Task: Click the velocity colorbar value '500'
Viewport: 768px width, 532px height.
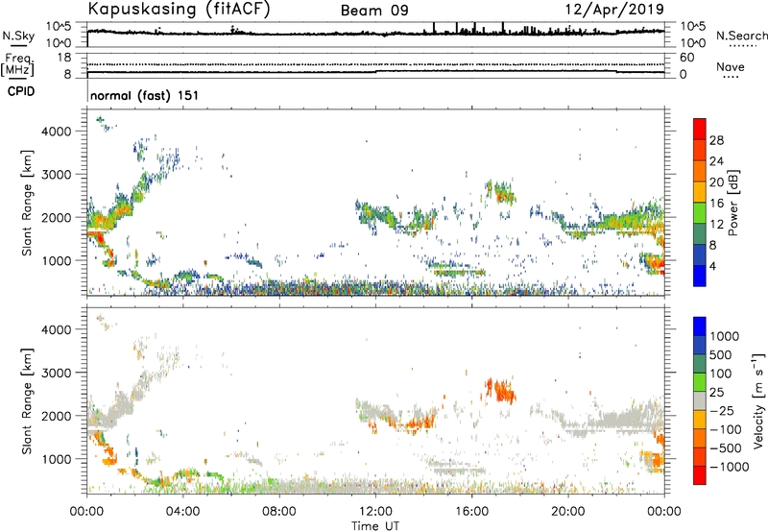Action: click(721, 354)
